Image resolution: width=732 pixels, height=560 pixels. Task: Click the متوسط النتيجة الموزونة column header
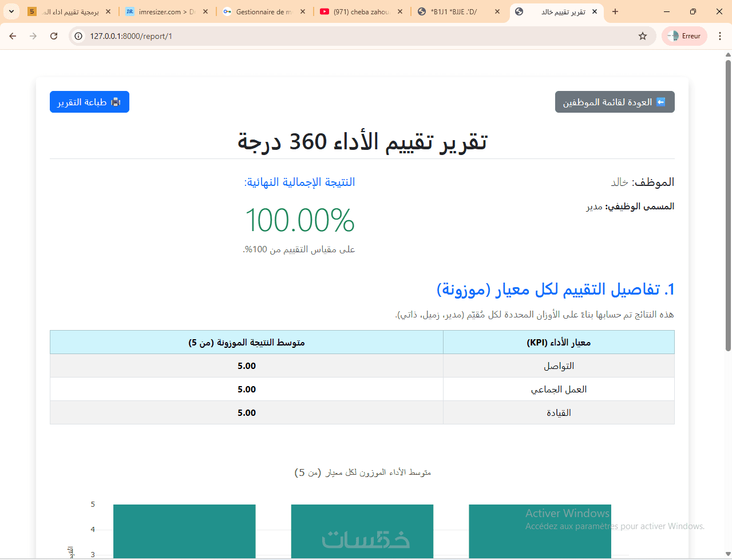[x=247, y=342]
